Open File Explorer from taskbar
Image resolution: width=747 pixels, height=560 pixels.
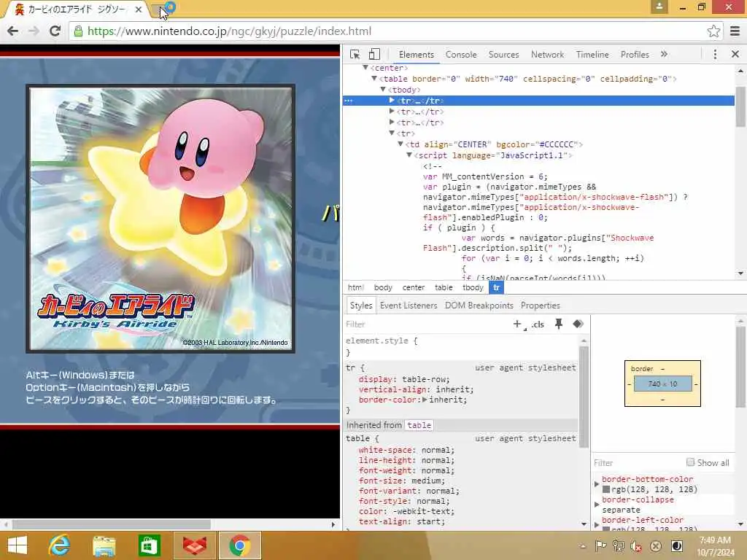104,546
